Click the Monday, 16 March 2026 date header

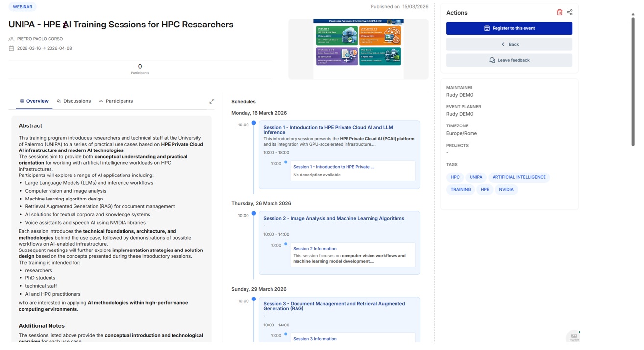259,113
